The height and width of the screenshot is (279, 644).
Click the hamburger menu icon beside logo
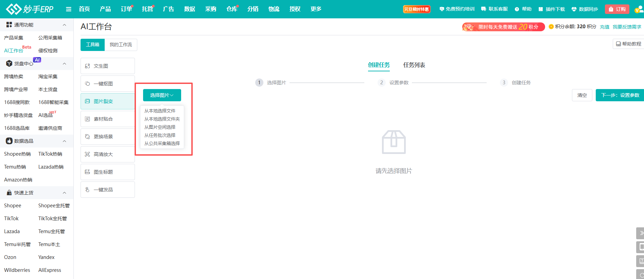[x=69, y=9]
